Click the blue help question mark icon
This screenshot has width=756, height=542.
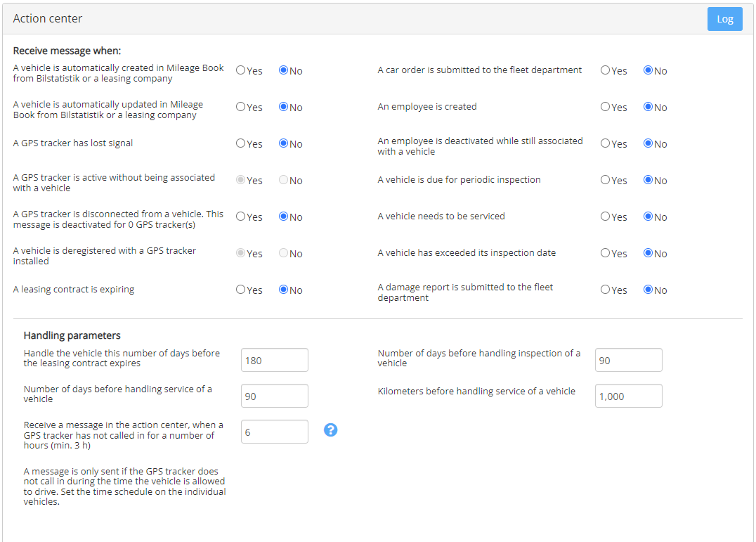330,430
